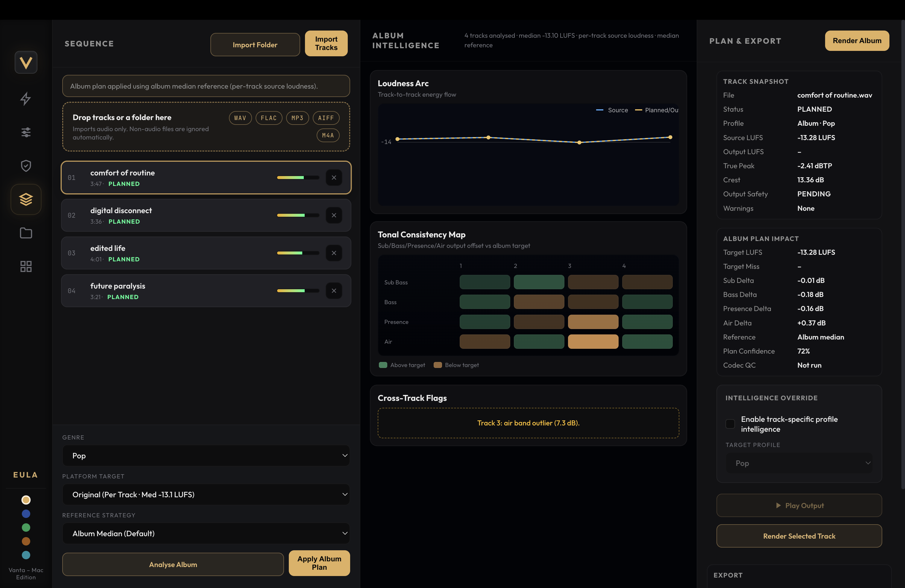
Task: Select the green theme swatch
Action: tap(25, 528)
